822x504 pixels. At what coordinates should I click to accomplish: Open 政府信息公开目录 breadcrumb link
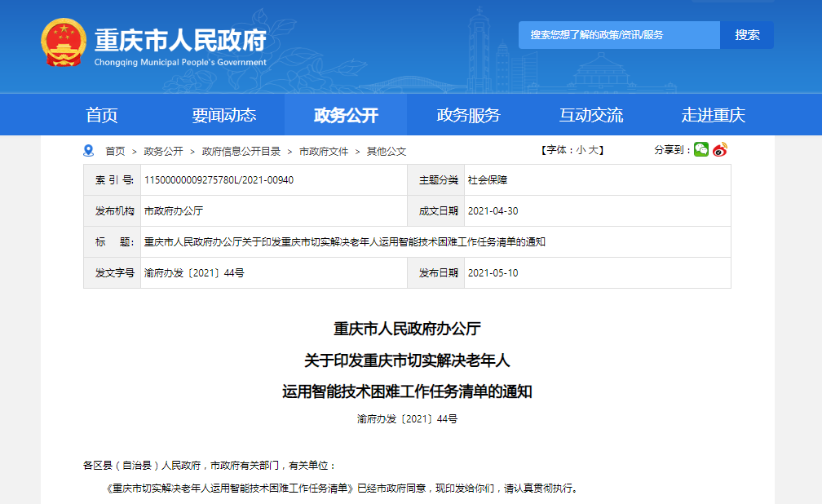241,151
